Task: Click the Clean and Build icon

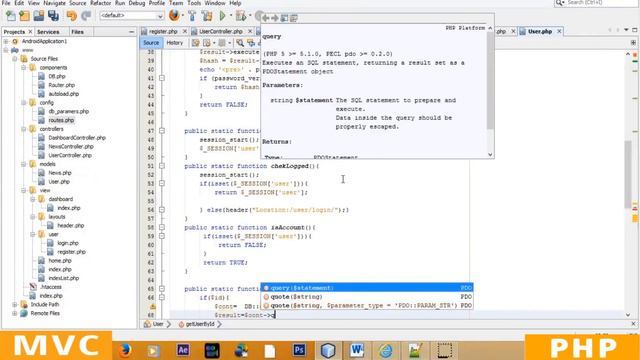Action: (x=207, y=16)
